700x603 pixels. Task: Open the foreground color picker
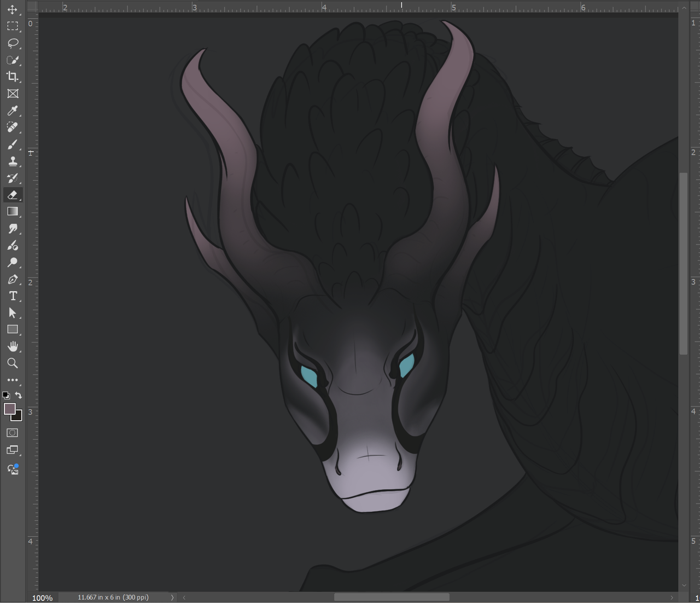click(x=10, y=409)
